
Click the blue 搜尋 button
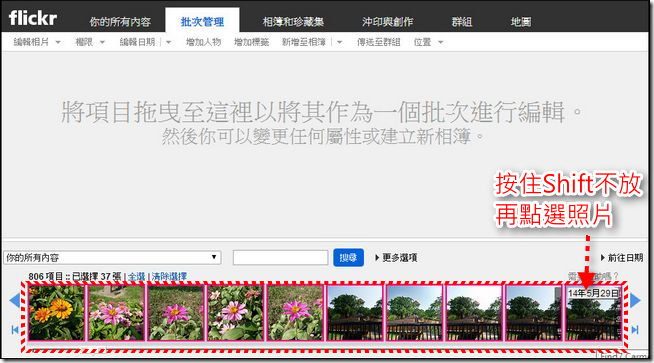pyautogui.click(x=348, y=257)
